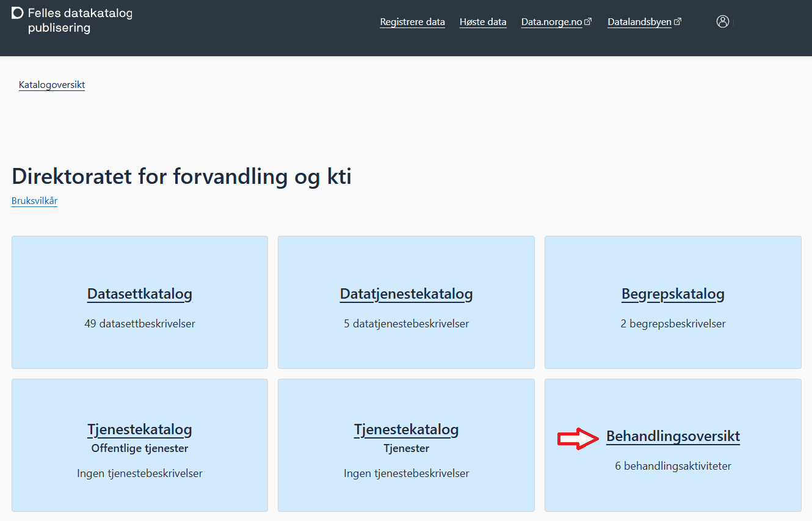The image size is (812, 521).
Task: Open the user profile icon
Action: coord(723,21)
